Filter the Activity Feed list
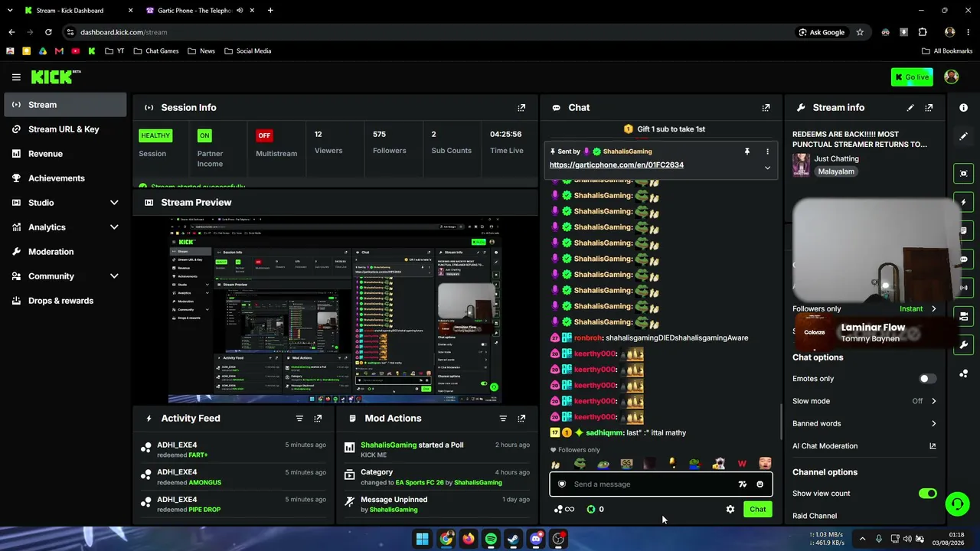Screen dimensions: 980x551 coord(299,419)
